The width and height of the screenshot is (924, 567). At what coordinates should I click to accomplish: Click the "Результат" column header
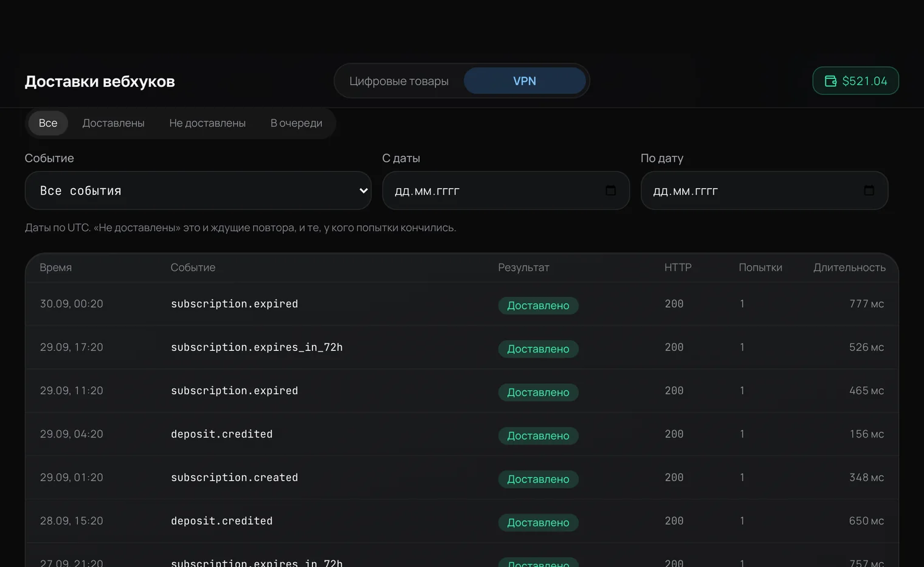click(x=523, y=268)
